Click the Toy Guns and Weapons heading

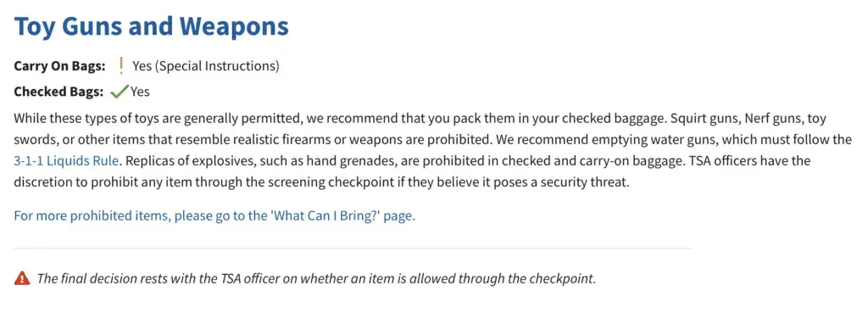(x=151, y=26)
